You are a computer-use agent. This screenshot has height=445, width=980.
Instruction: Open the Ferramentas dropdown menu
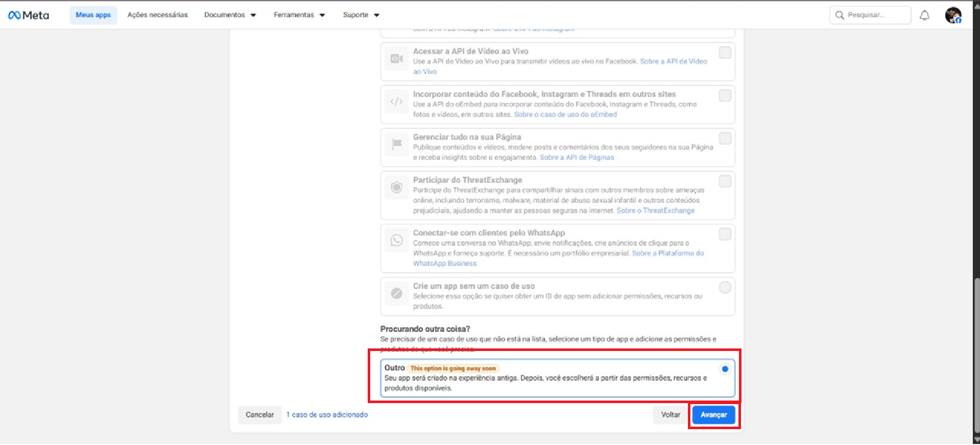[299, 15]
